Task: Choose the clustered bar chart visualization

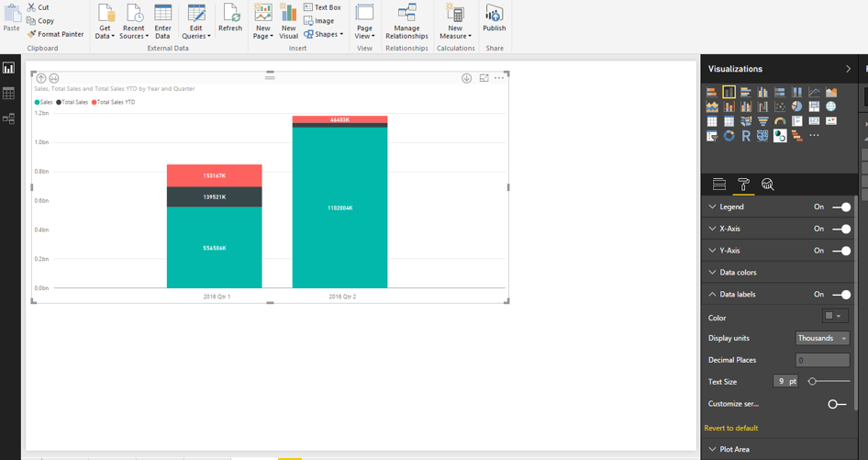Action: click(746, 92)
